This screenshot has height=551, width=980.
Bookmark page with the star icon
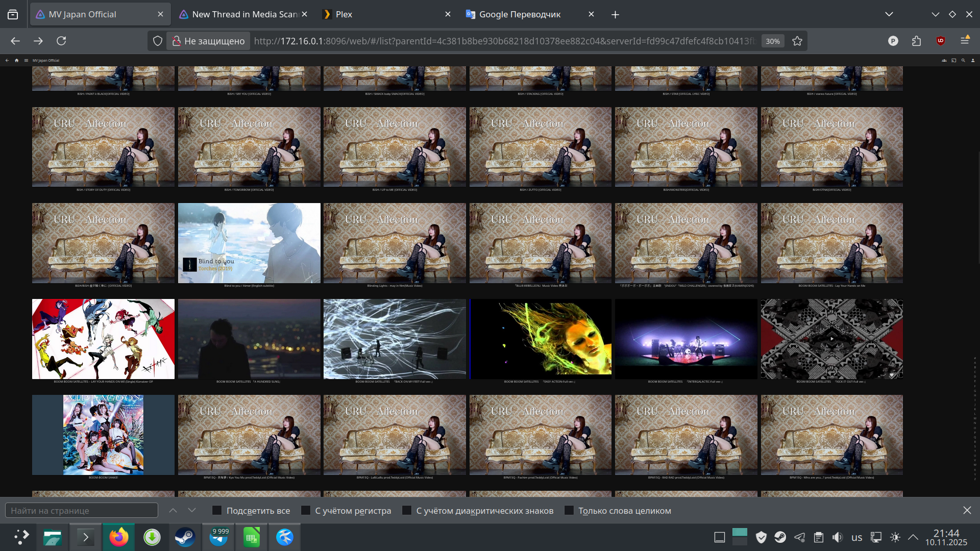point(797,41)
